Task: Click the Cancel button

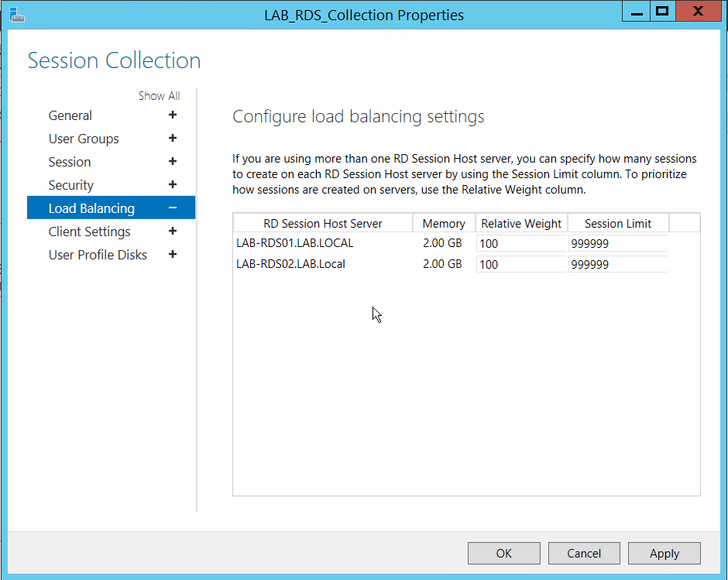Action: point(584,553)
